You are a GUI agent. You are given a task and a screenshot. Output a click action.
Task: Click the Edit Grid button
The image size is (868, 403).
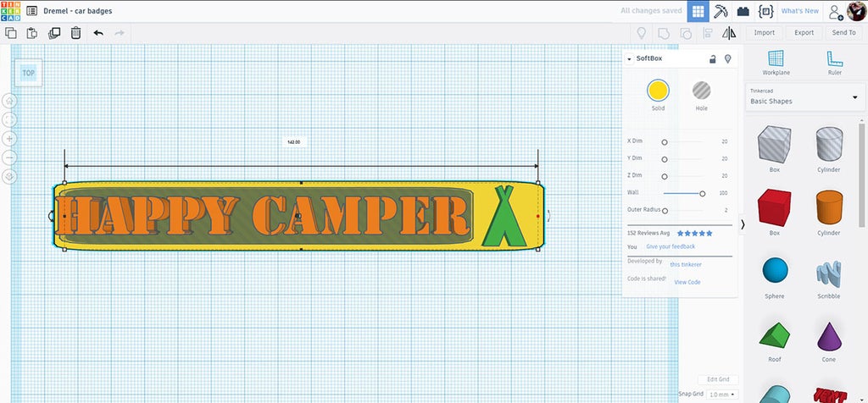point(718,379)
